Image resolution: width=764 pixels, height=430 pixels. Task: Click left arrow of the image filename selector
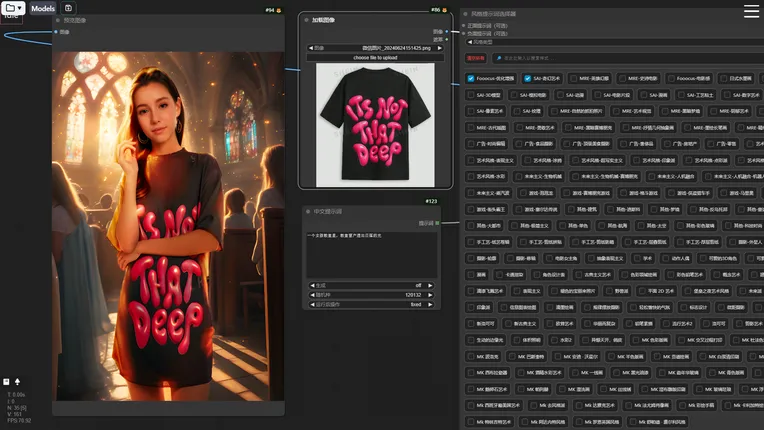tap(311, 47)
